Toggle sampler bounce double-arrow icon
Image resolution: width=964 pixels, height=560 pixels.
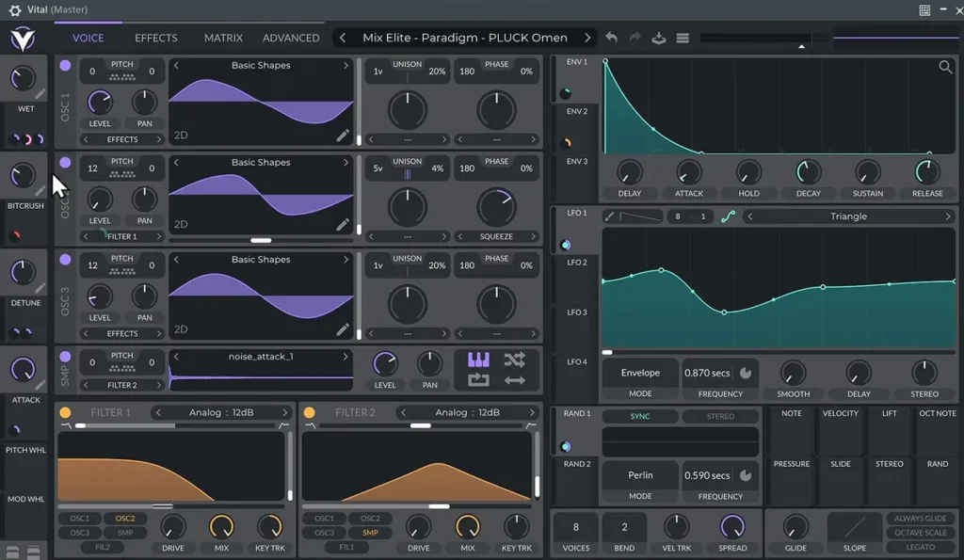click(515, 380)
